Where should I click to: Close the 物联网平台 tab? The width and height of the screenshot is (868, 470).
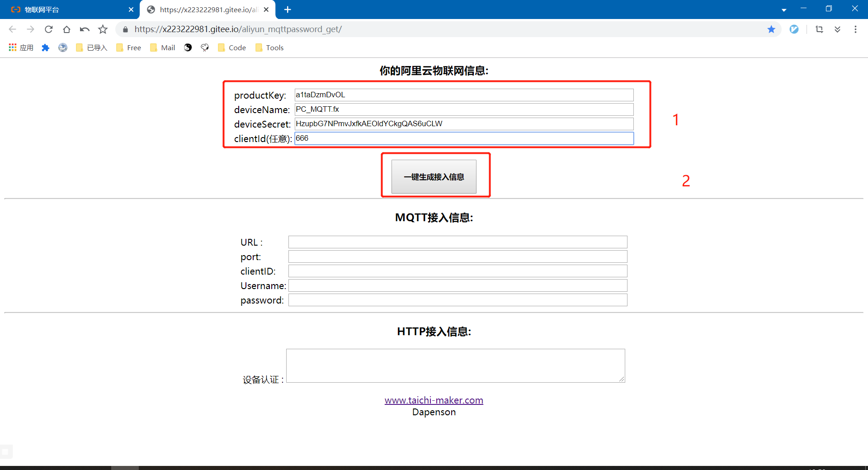(x=131, y=9)
